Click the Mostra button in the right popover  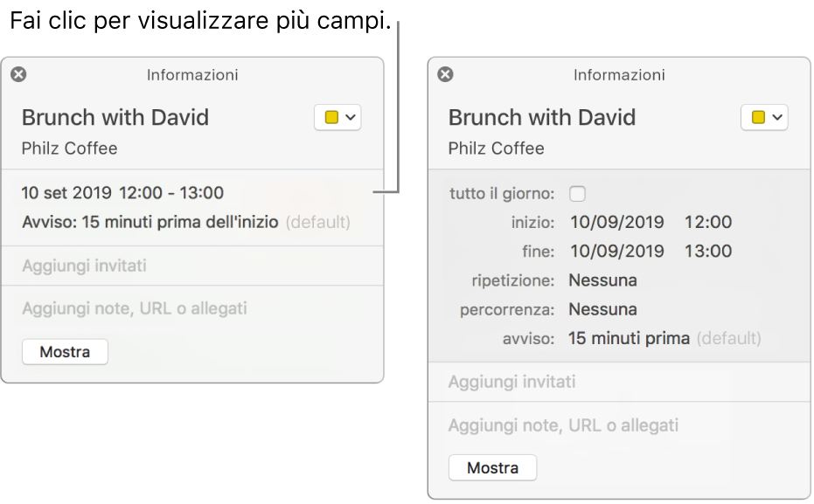492,467
